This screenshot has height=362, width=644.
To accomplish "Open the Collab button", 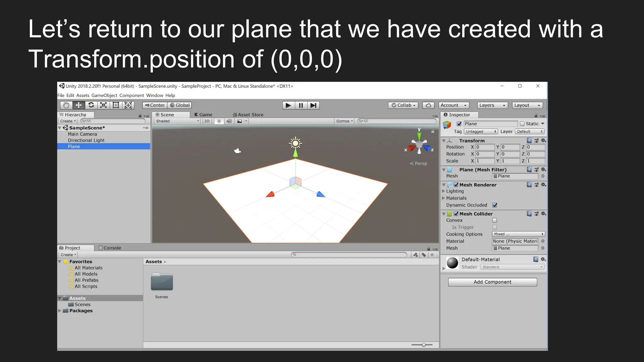I will click(403, 105).
